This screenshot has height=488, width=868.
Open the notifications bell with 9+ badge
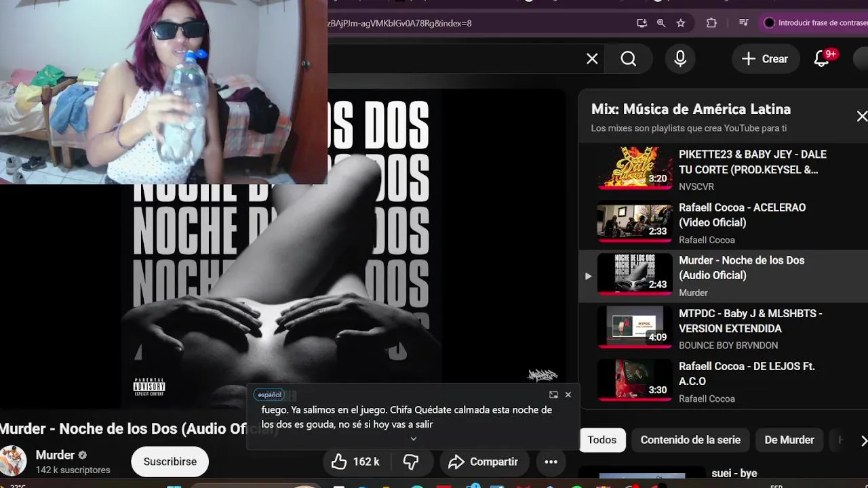click(x=823, y=59)
